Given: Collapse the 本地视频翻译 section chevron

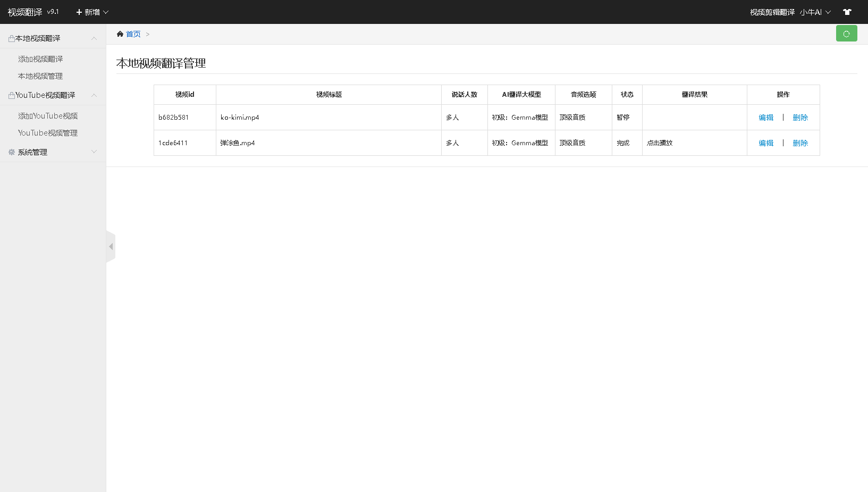Looking at the screenshot, I should [94, 38].
